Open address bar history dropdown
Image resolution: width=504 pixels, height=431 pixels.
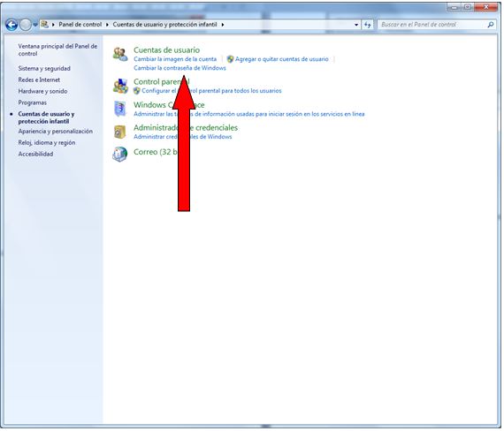pos(356,25)
